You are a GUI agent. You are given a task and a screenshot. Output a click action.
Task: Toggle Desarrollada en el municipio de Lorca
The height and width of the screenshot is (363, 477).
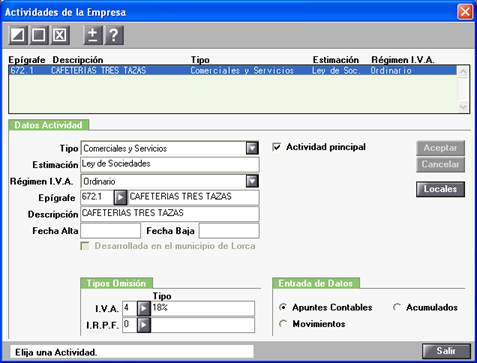(85, 246)
